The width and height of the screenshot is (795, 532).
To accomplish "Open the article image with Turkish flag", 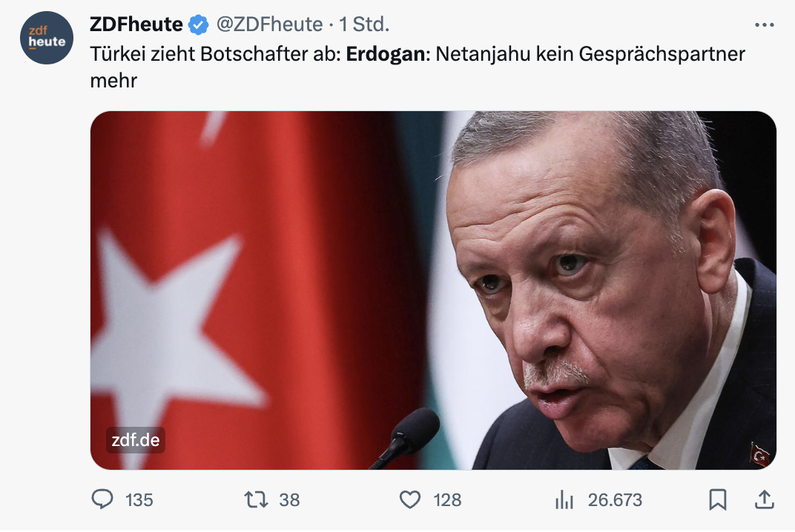I will point(433,290).
